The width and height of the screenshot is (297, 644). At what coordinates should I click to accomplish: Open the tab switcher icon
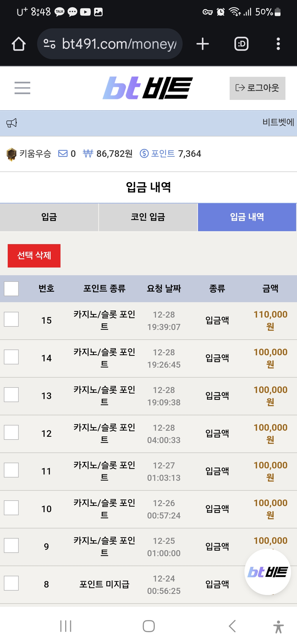(x=241, y=44)
